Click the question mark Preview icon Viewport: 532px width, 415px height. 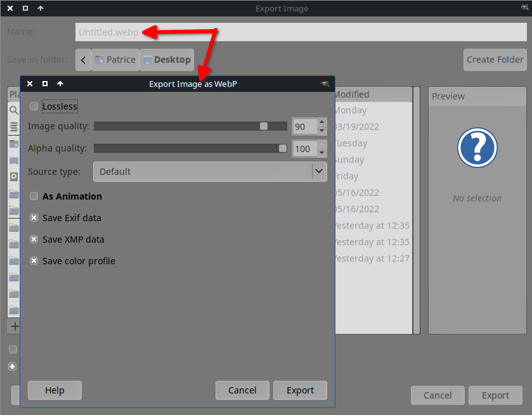coord(477,148)
